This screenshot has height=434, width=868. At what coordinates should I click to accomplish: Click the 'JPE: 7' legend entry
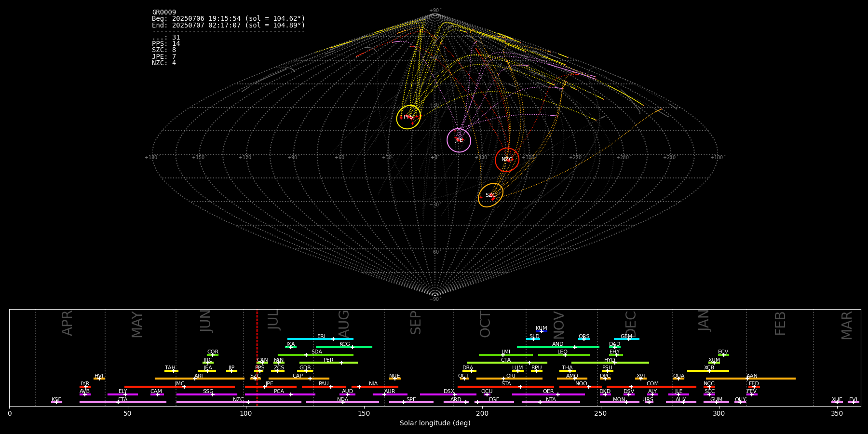point(164,57)
